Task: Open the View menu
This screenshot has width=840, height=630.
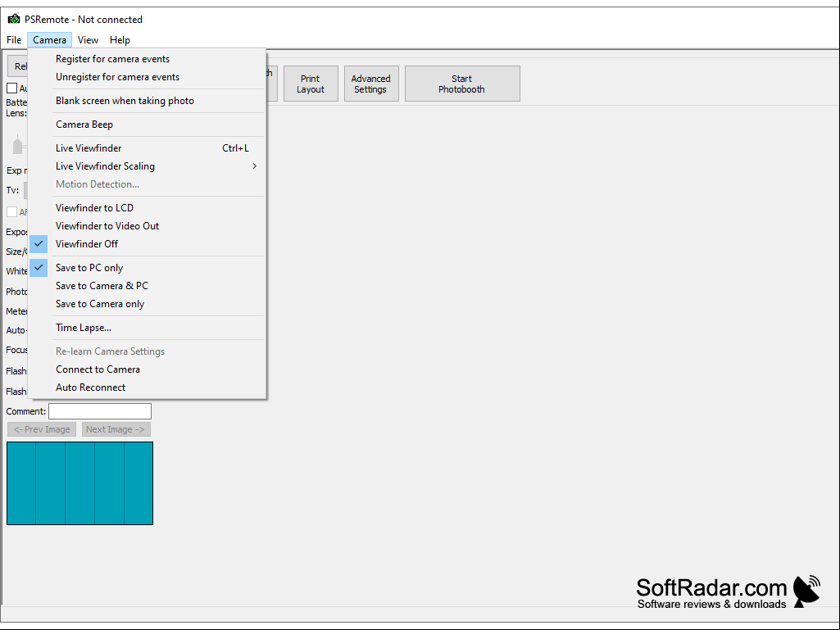Action: [88, 39]
